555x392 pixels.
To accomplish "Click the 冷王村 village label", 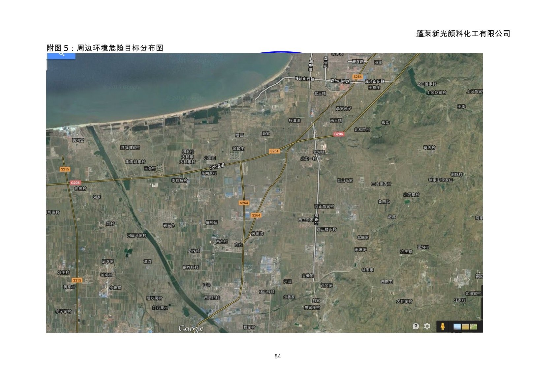I will point(64,273).
